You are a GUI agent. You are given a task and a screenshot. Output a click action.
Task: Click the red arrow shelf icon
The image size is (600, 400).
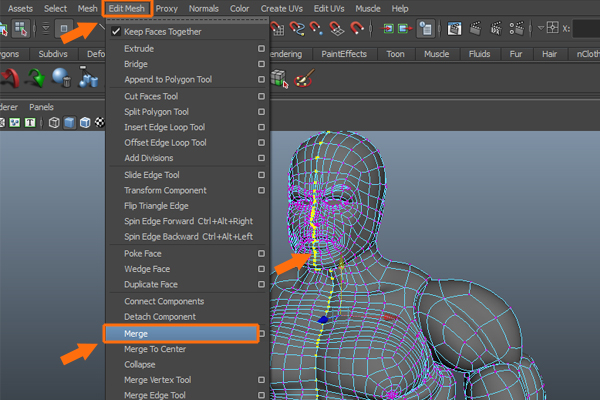tap(11, 77)
